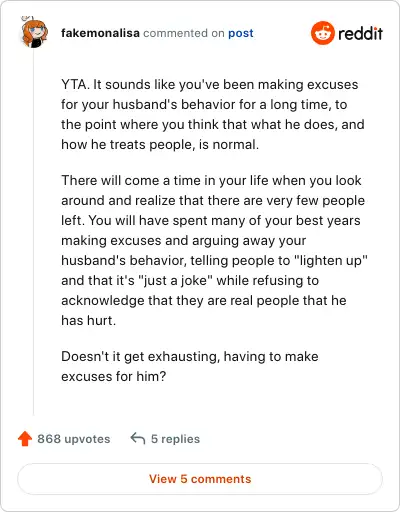
Task: Click the "excuses for him?" closing line
Action: click(x=113, y=376)
